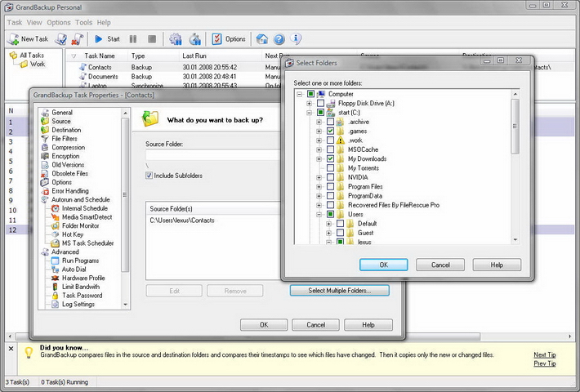Open the Options menu in menu bar

pyautogui.click(x=59, y=23)
